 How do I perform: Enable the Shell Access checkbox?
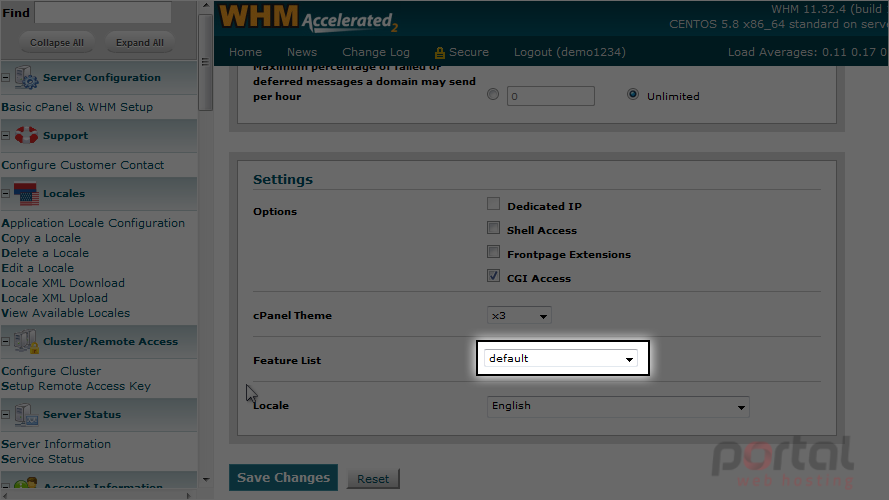(493, 228)
